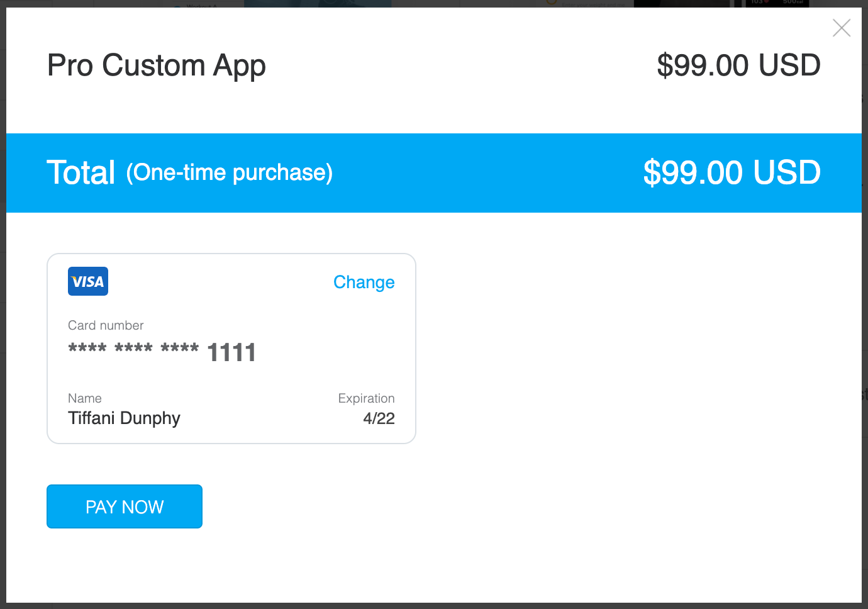Click the One-time purchase label
The height and width of the screenshot is (609, 868).
click(229, 173)
